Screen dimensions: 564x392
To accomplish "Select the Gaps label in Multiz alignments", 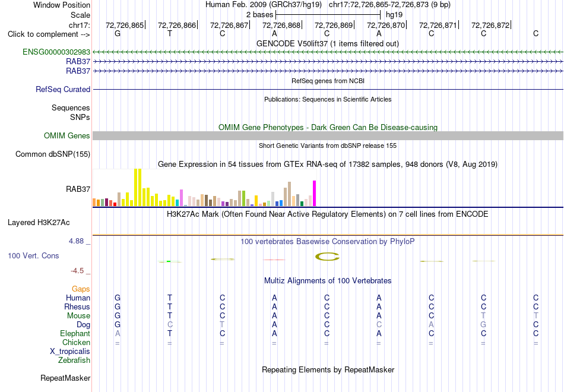I will 81,289.
